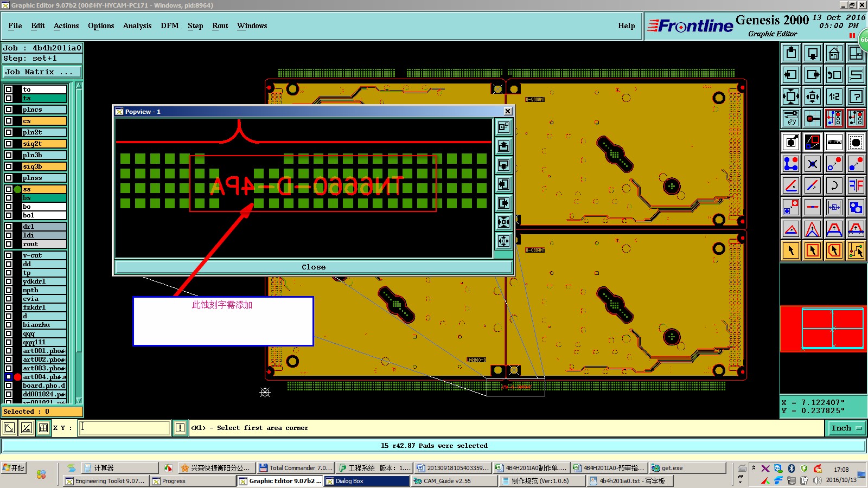This screenshot has height=488, width=868.
Task: Toggle the checkbox for layer rout
Action: pyautogui.click(x=9, y=244)
